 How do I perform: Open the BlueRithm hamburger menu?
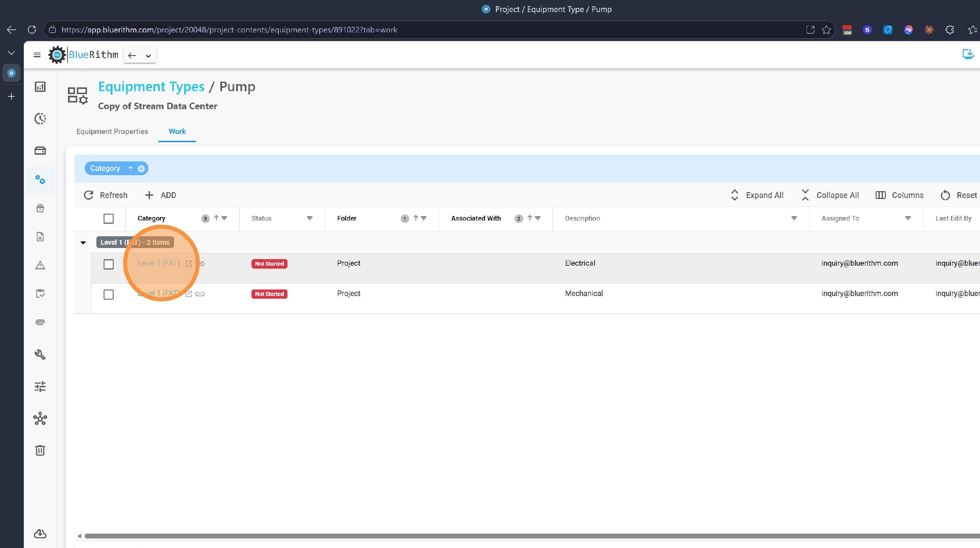click(37, 55)
